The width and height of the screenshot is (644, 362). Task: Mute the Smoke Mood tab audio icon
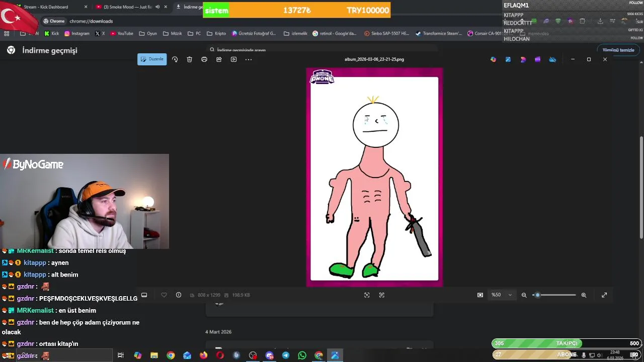(157, 7)
